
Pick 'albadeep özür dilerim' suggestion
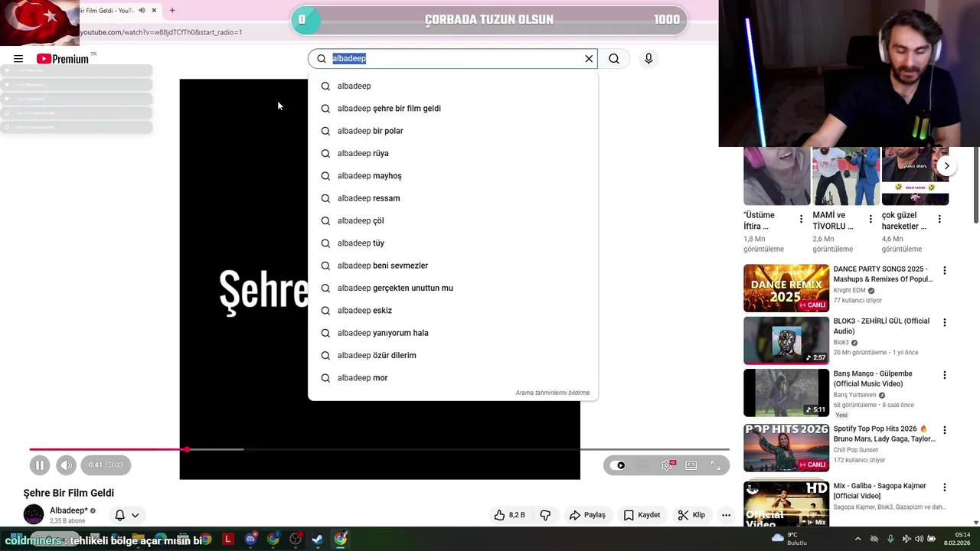point(452,355)
